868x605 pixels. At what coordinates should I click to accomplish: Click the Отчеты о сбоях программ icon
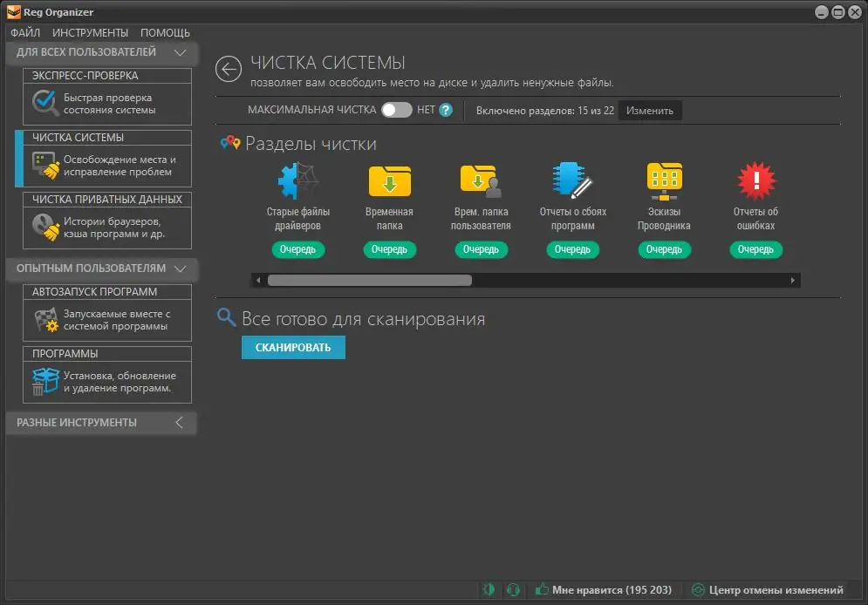pyautogui.click(x=573, y=179)
